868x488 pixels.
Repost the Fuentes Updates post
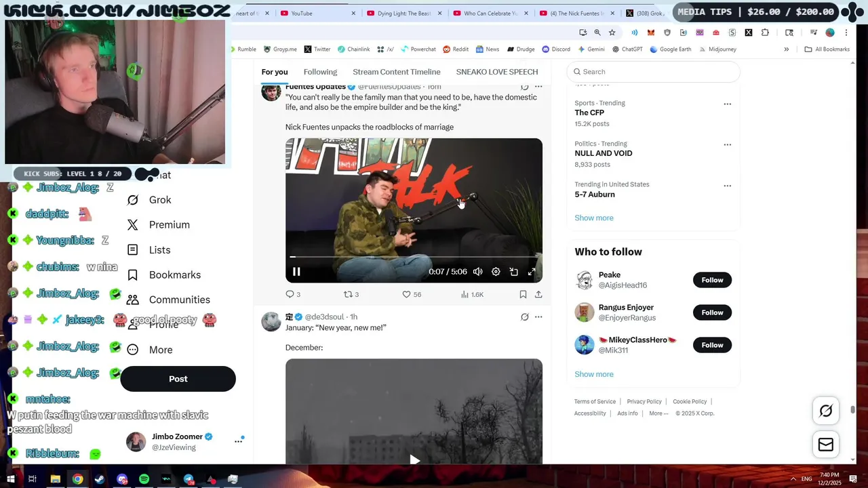tap(351, 294)
